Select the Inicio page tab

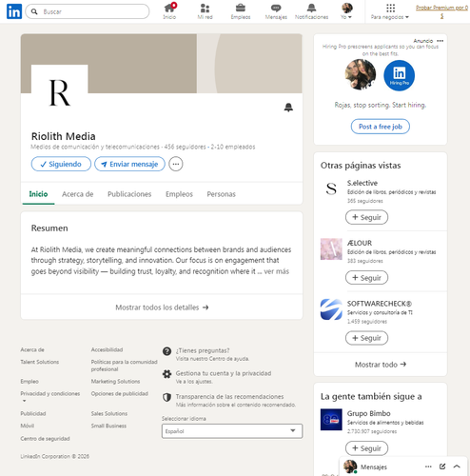[38, 194]
